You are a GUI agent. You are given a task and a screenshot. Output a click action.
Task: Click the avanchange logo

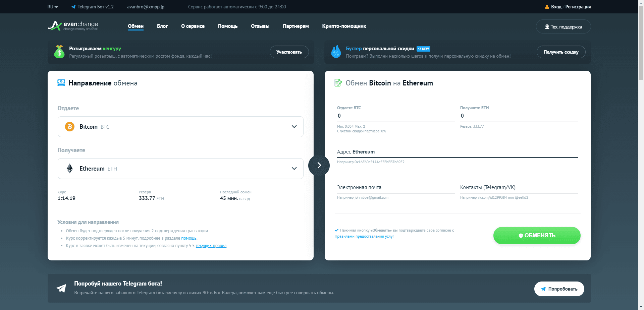[73, 26]
